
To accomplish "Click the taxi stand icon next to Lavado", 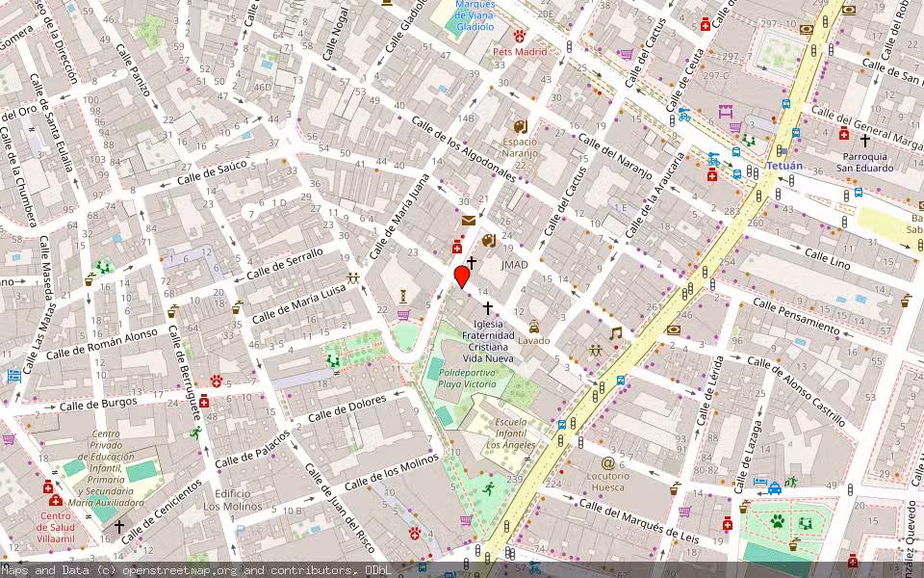I will coord(534,325).
